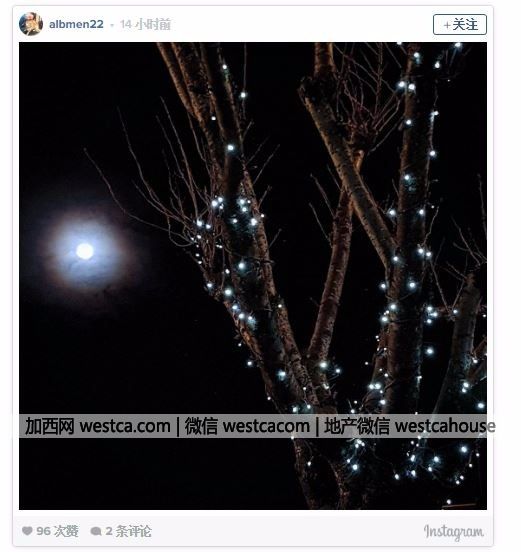
Task: Click the 加西网 watermark label
Action: coord(50,426)
